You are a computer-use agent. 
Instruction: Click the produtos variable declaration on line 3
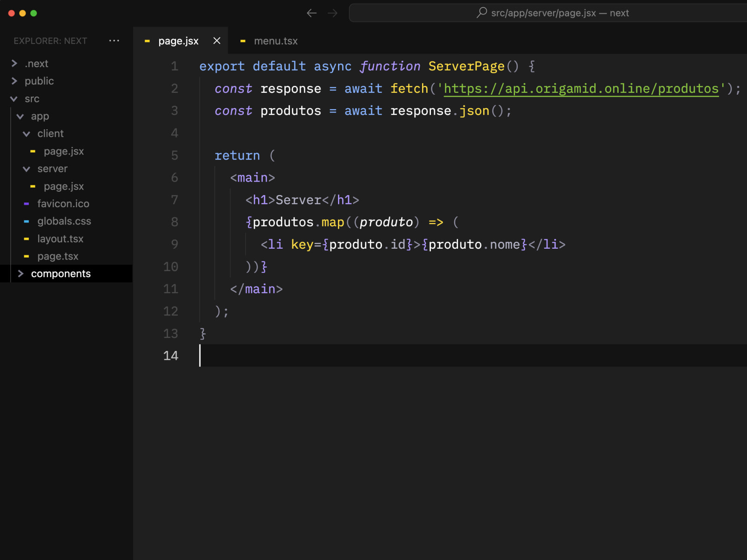[x=291, y=111]
